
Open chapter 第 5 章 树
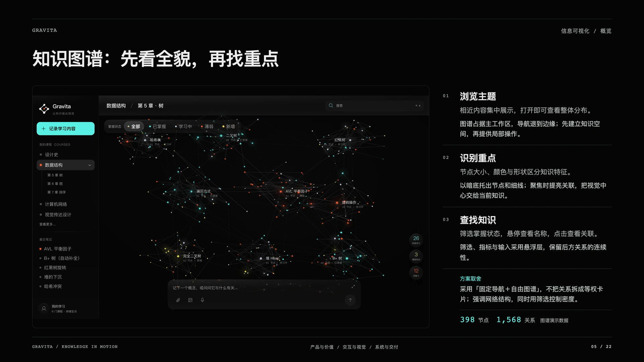(55, 175)
